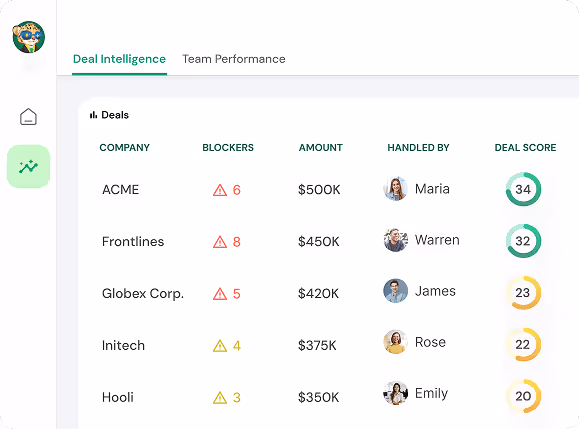The width and height of the screenshot is (579, 429).
Task: Sort by the Deal Score column header
Action: click(525, 148)
